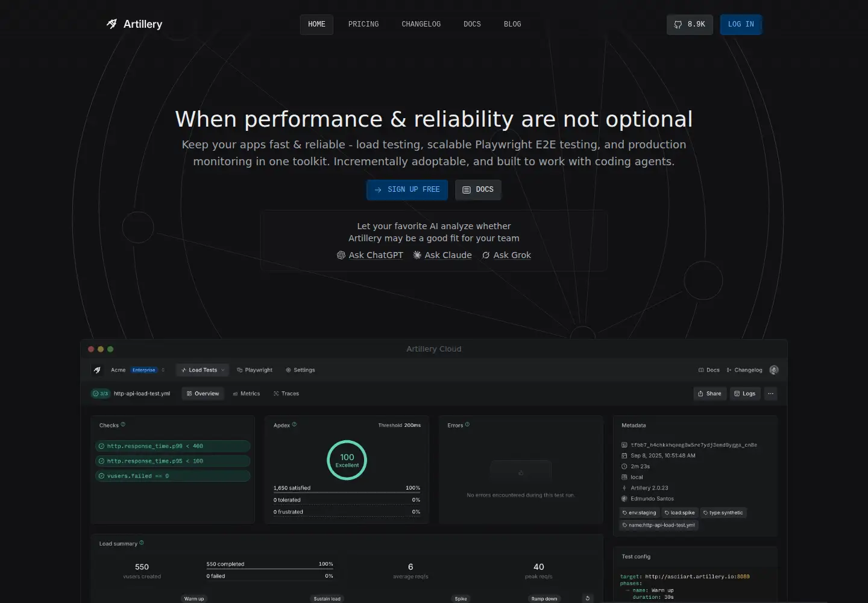Switch to the Overview tab
The height and width of the screenshot is (603, 868).
click(203, 394)
